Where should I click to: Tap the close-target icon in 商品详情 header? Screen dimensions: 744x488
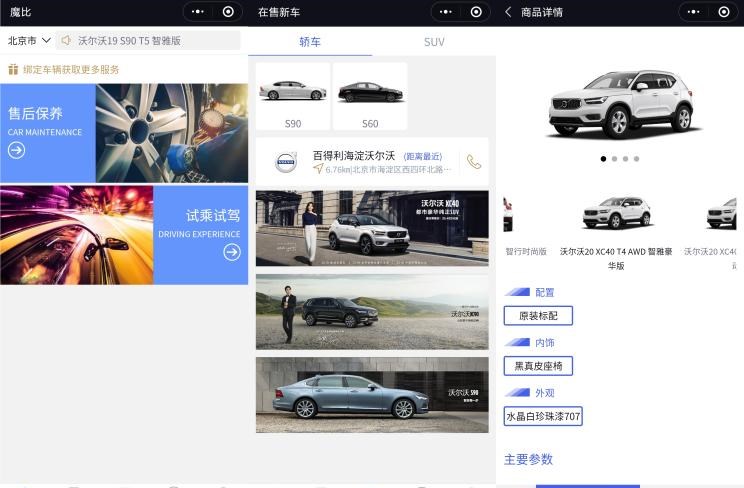[x=724, y=12]
